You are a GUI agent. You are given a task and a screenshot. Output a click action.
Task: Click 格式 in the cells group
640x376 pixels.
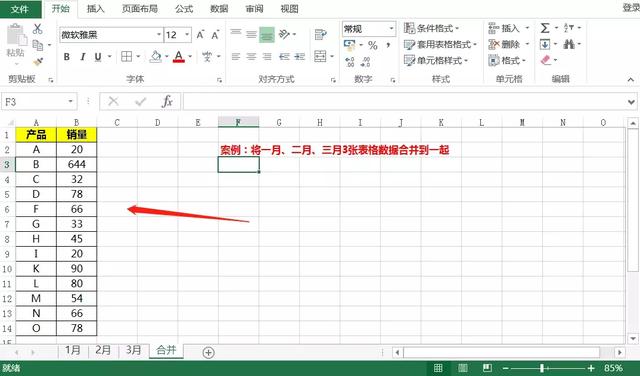pos(507,60)
